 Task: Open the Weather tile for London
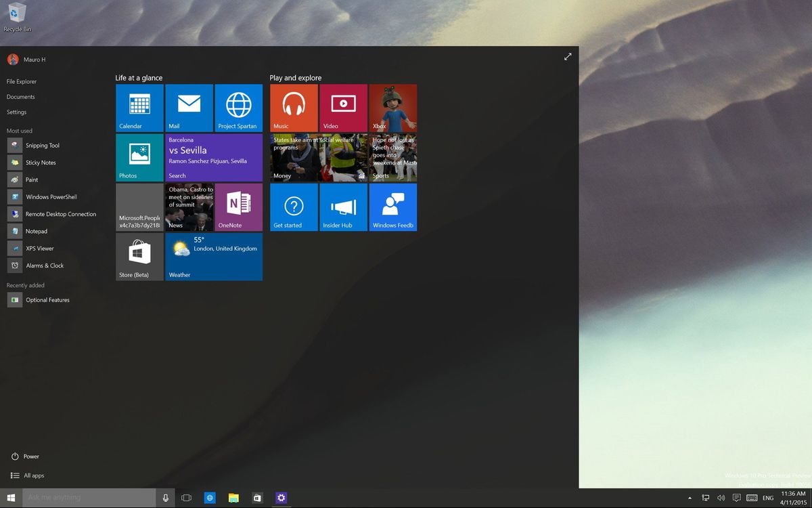[213, 256]
